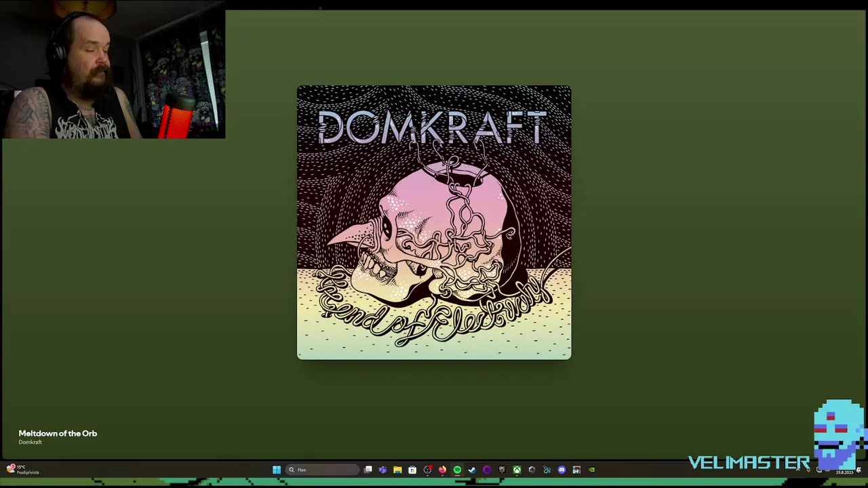Image resolution: width=868 pixels, height=488 pixels.
Task: Open Epic Games Launcher from the taskbar
Action: tap(502, 470)
